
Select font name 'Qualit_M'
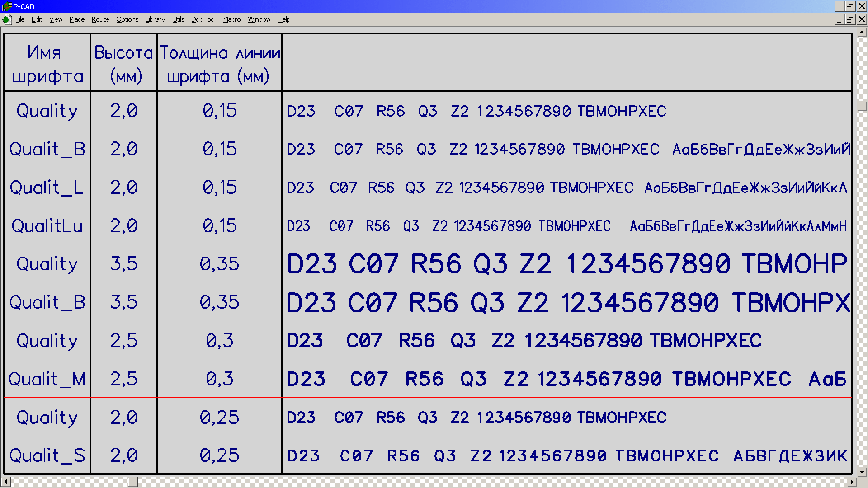tap(47, 379)
